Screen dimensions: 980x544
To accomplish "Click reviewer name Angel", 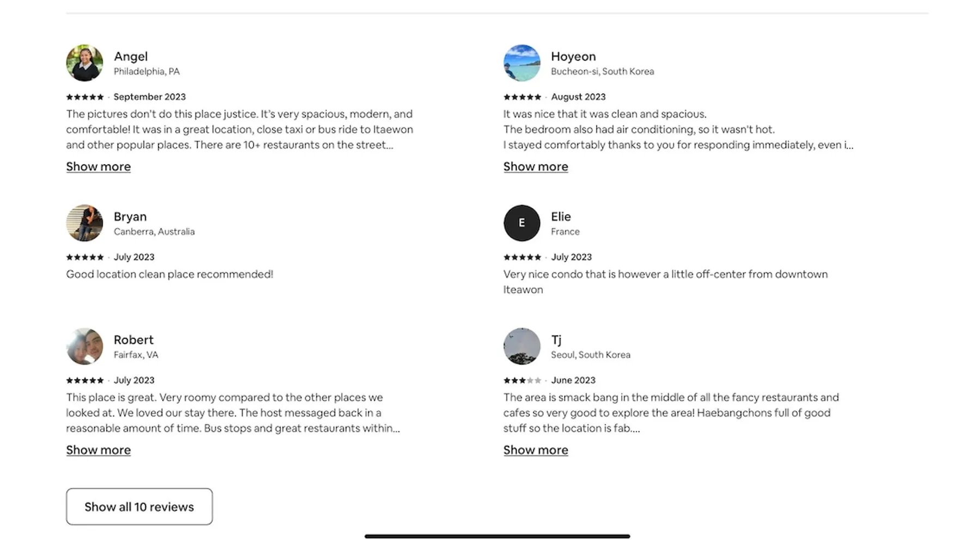I will tap(131, 57).
